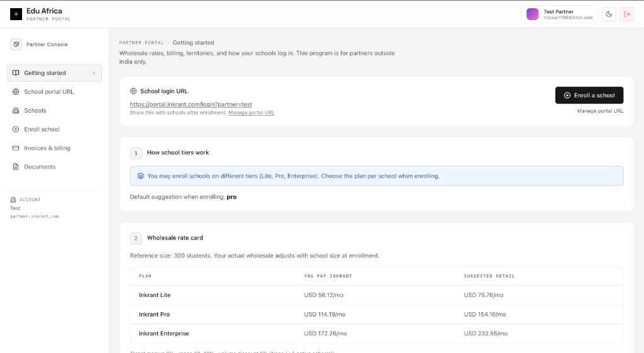Viewport: 644px width, 353px height.
Task: Click the SUGGESTED RETAIL column header
Action: (x=489, y=276)
